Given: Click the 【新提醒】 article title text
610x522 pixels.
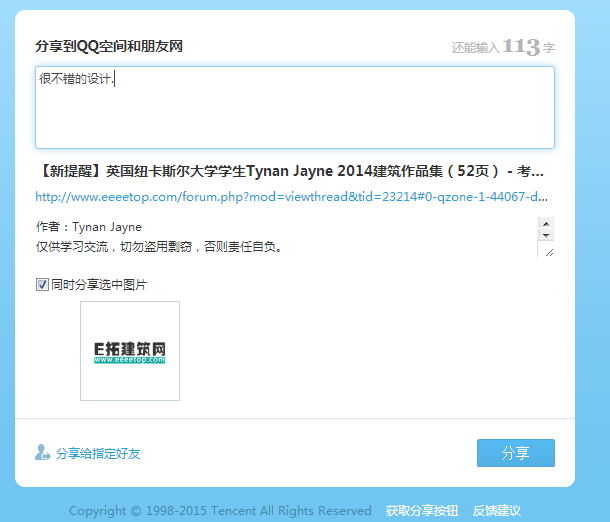Looking at the screenshot, I should coord(291,171).
